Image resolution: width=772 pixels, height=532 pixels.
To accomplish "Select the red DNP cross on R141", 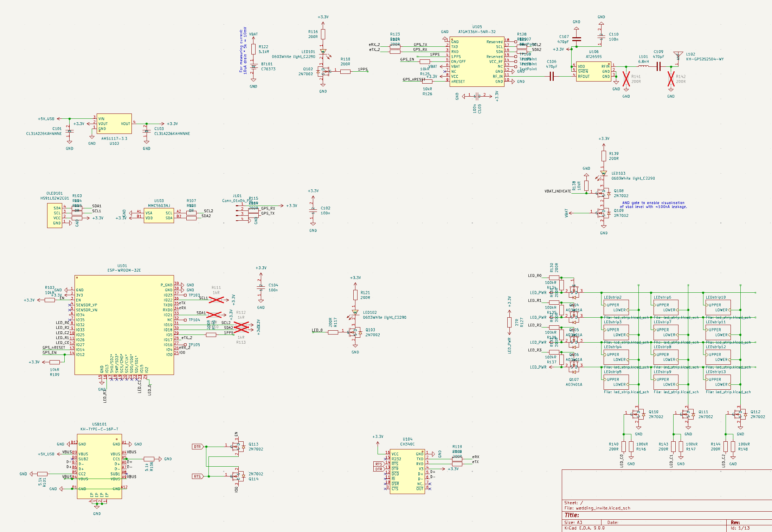I will 626,79.
